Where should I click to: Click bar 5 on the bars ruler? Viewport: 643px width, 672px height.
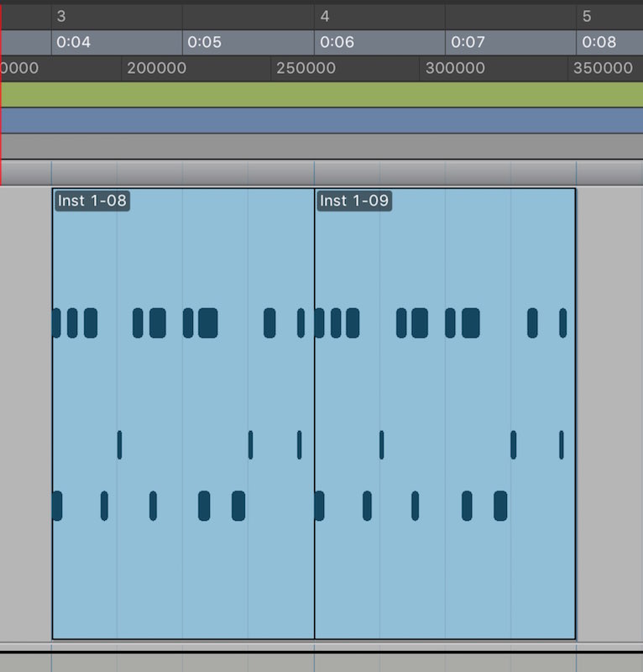[587, 16]
